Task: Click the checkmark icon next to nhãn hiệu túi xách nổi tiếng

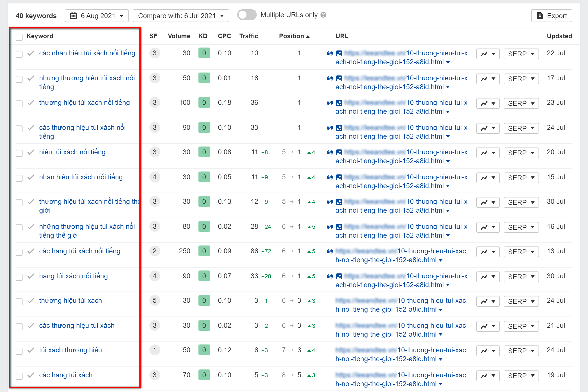Action: click(x=31, y=177)
